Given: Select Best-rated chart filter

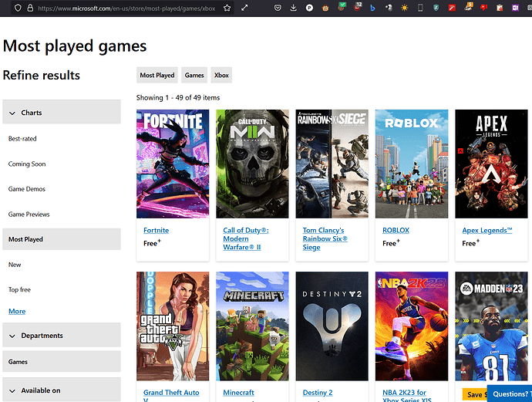Looking at the screenshot, I should click(x=22, y=139).
